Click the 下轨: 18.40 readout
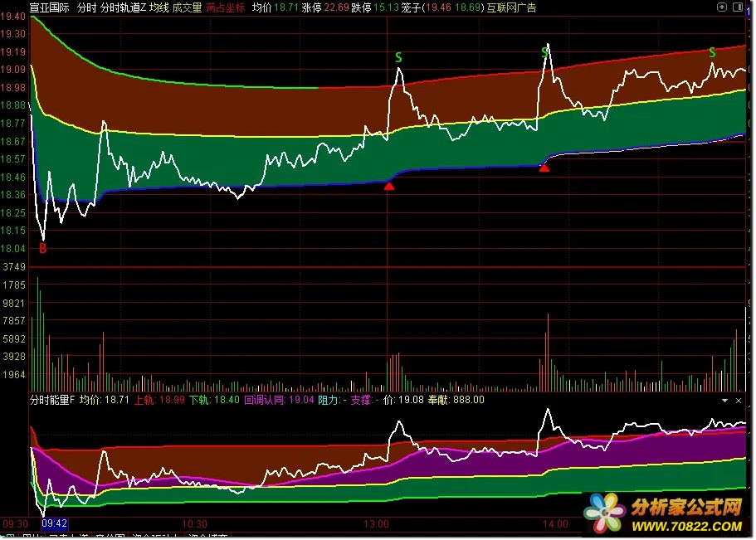Image resolution: width=756 pixels, height=540 pixels. (214, 400)
